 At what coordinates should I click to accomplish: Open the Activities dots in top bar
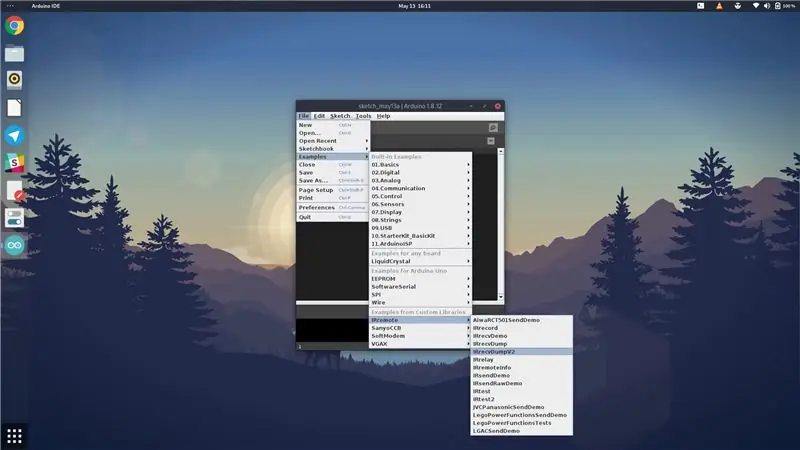[x=10, y=6]
